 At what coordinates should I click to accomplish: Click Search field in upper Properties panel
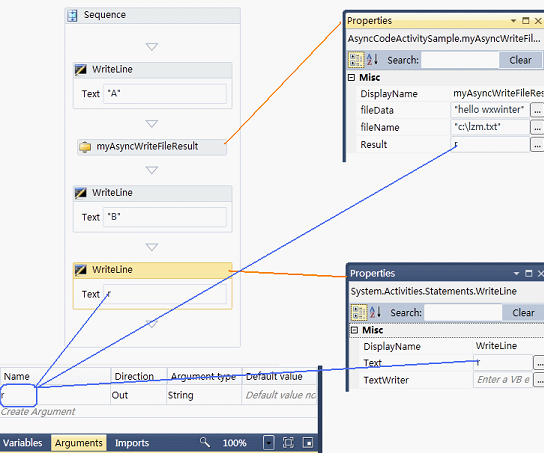coord(460,60)
